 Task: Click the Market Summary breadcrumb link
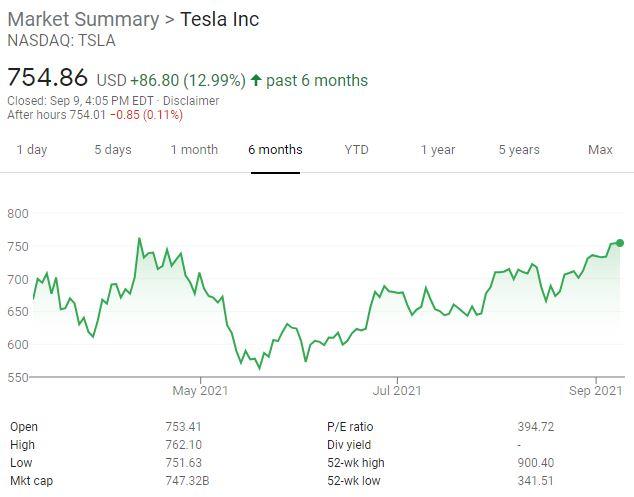coord(83,20)
